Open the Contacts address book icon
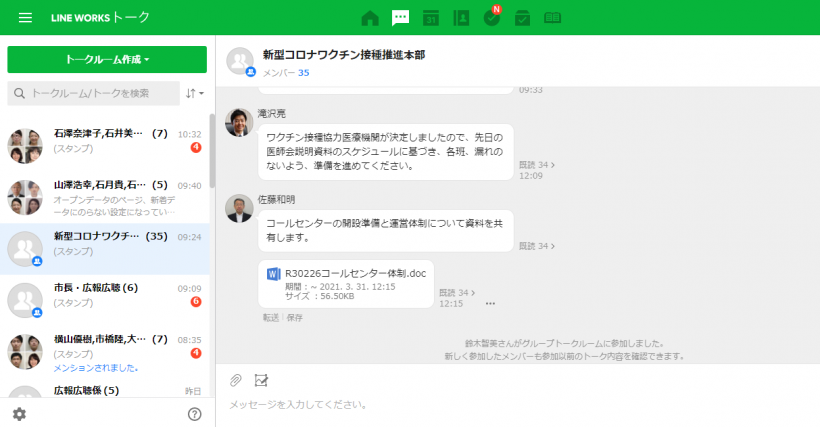This screenshot has height=427, width=820. (461, 18)
